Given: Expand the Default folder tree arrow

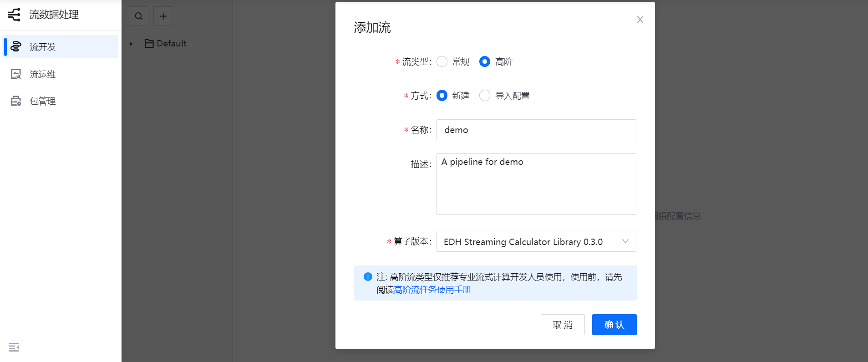Looking at the screenshot, I should [131, 44].
